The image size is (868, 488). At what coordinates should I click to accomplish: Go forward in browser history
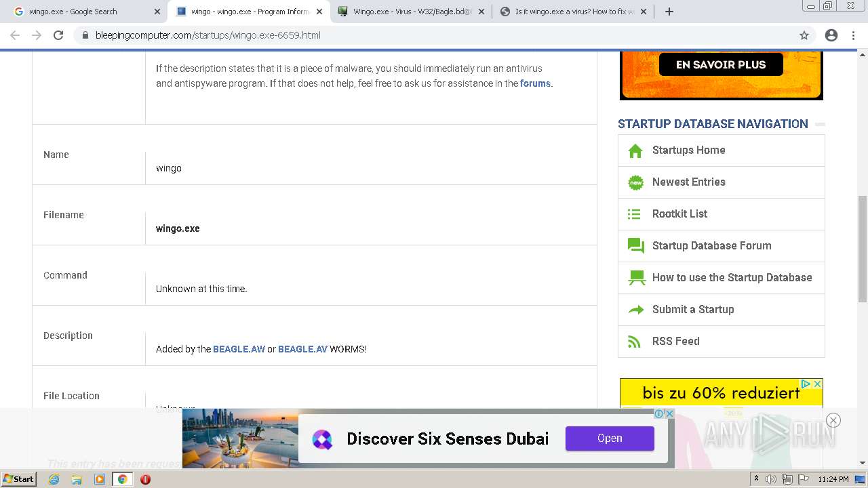click(x=37, y=35)
